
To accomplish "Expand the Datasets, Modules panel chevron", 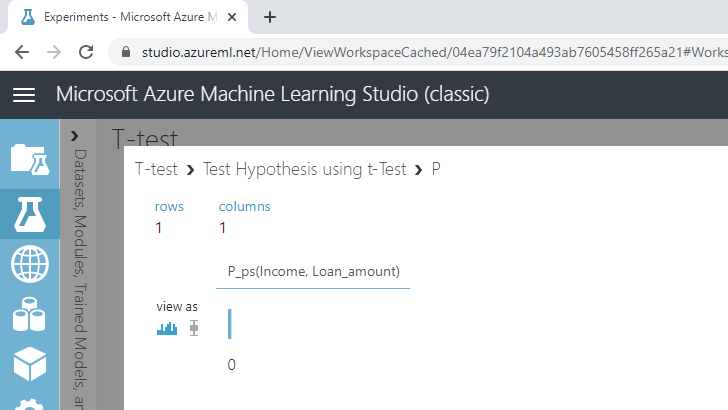I will pos(74,136).
